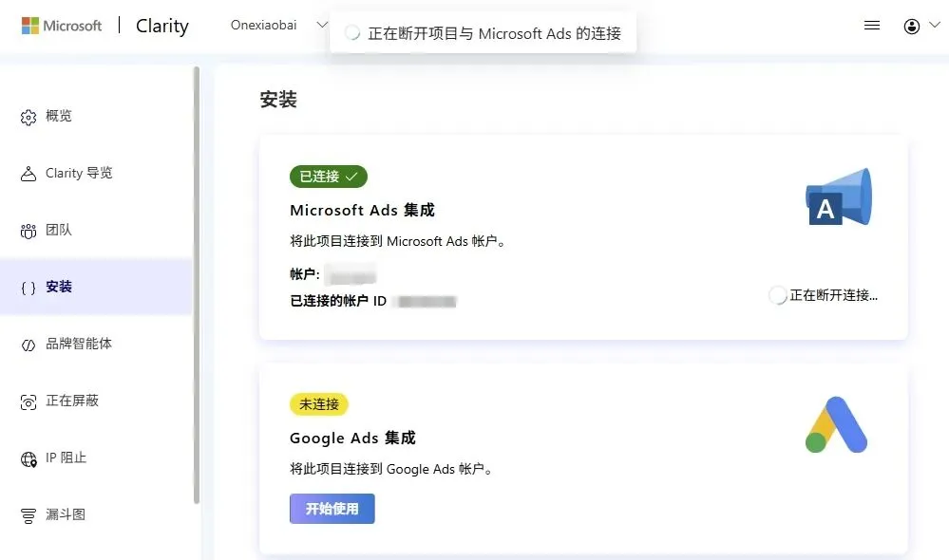949x560 pixels.
Task: Click the Microsoft logo icon
Action: click(x=30, y=26)
